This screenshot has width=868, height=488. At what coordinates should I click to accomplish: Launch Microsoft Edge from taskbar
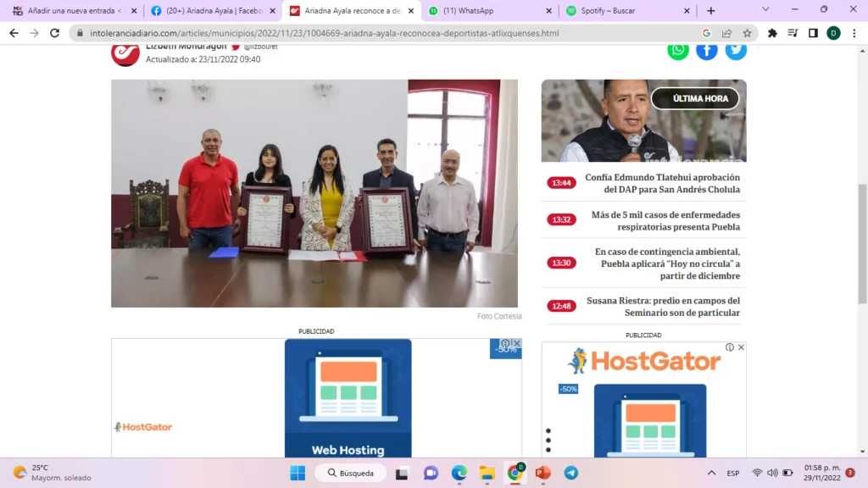459,473
